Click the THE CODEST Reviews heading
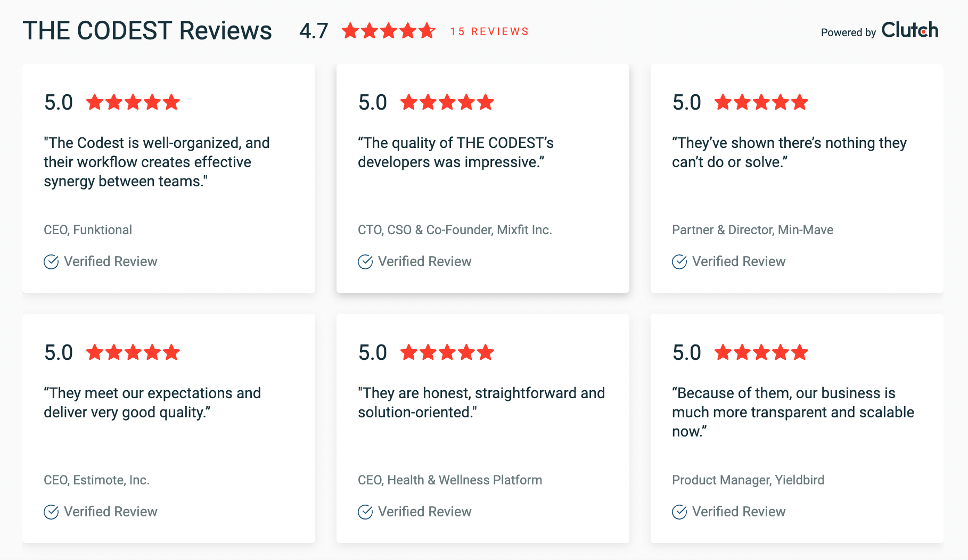 [x=147, y=30]
